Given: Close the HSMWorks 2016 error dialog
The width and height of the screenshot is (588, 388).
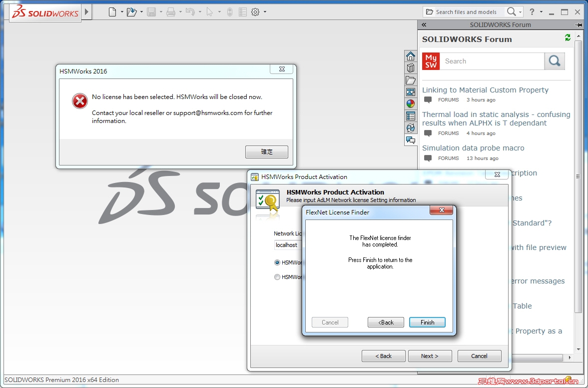Looking at the screenshot, I should point(282,69).
